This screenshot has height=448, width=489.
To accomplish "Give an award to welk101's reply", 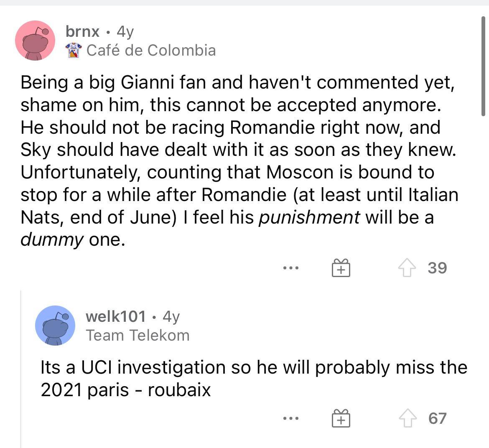I will [341, 418].
